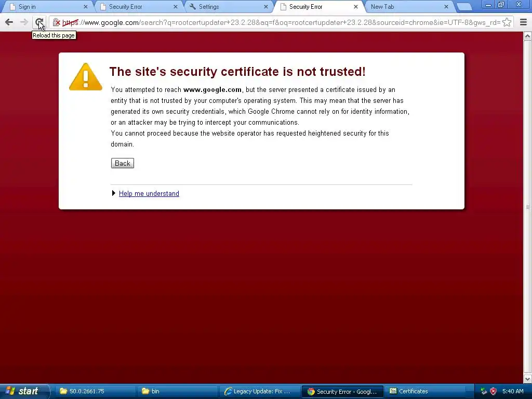Open the Windows Start menu
532x399 pixels.
point(24,391)
